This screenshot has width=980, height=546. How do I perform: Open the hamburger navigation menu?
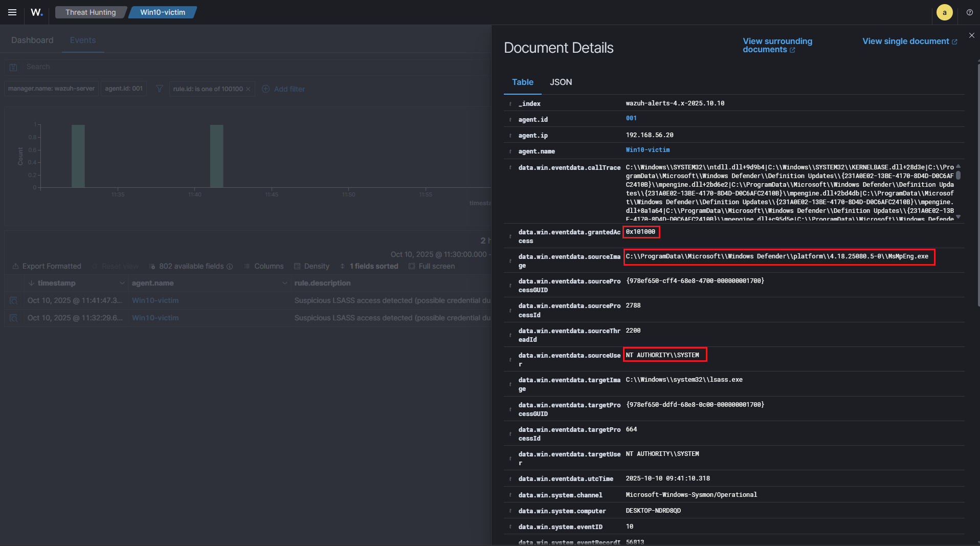click(12, 12)
